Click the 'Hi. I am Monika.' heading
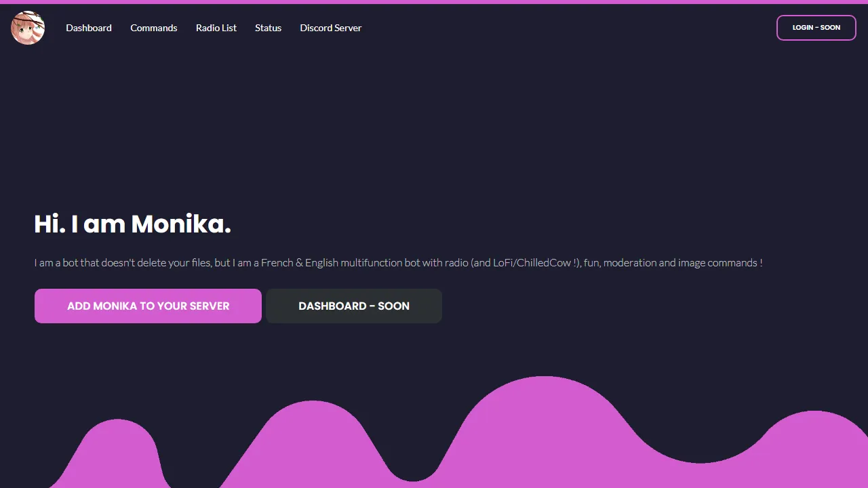 pyautogui.click(x=133, y=224)
